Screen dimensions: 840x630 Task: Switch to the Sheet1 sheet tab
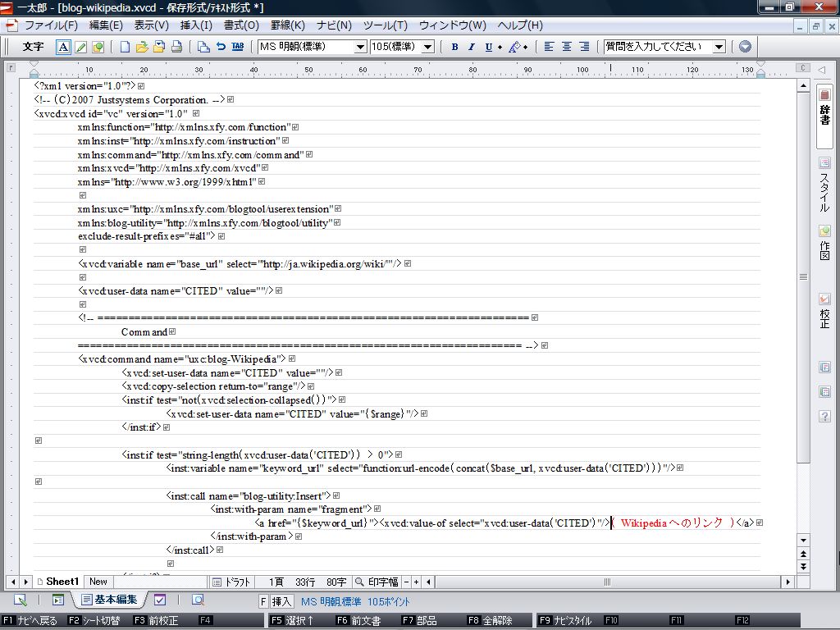click(58, 582)
